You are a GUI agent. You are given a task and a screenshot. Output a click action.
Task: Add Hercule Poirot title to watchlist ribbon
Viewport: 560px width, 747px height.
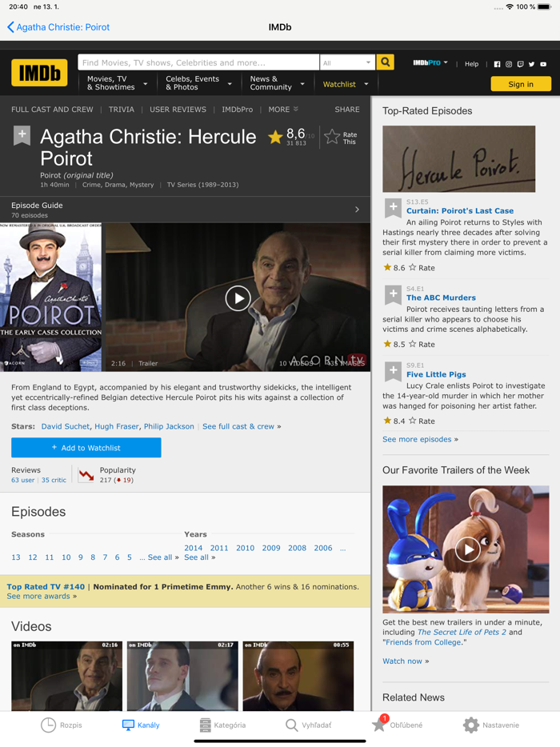[x=22, y=136]
